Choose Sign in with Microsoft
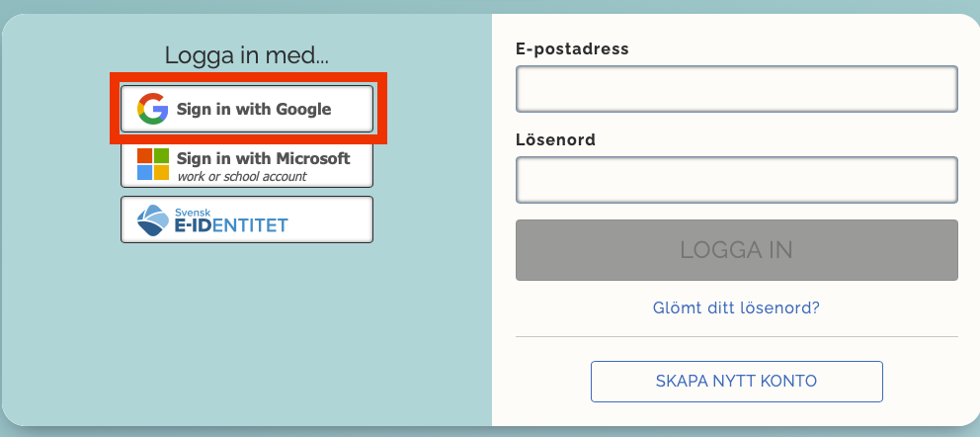Screen dimensions: 980x437 [x=247, y=164]
